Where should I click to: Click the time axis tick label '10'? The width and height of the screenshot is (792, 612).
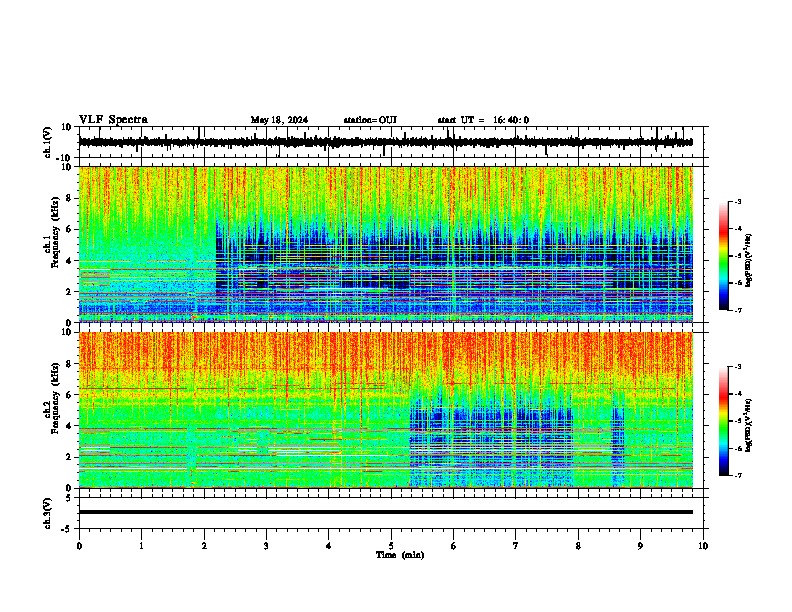703,546
